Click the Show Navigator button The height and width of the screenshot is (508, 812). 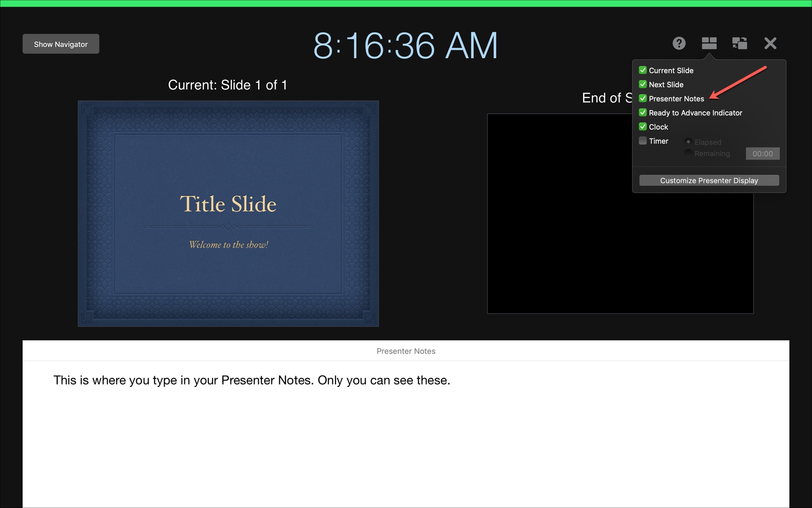[61, 44]
